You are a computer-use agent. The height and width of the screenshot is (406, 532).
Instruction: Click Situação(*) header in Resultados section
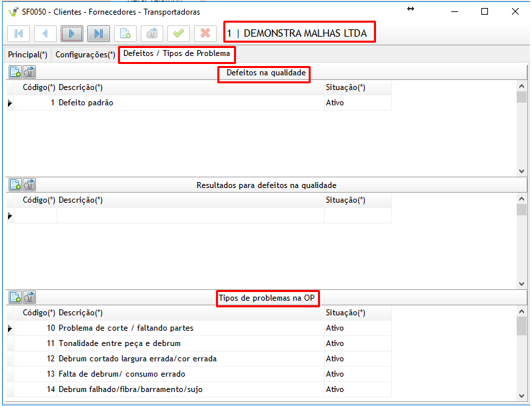[x=357, y=200]
